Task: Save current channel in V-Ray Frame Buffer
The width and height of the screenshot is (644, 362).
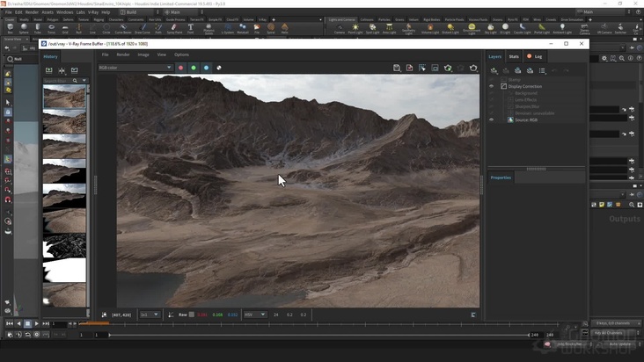Action: tap(397, 68)
